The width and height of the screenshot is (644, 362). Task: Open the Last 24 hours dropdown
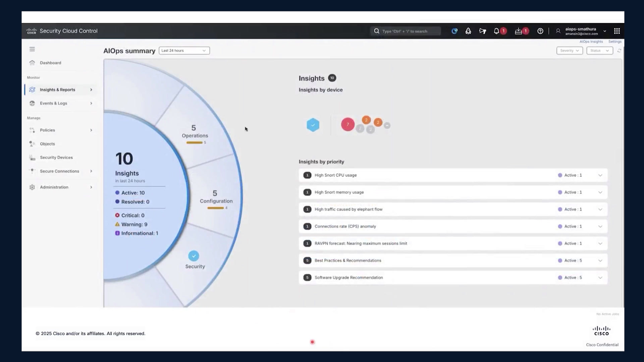(184, 51)
